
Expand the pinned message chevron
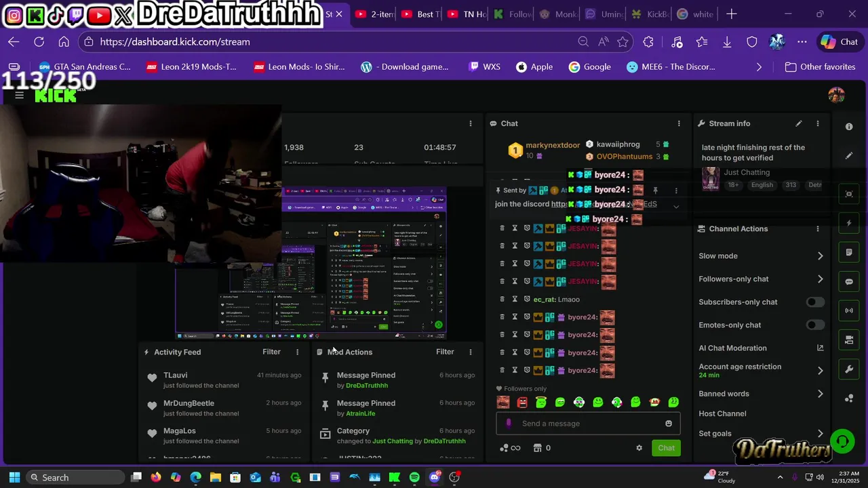coord(676,206)
